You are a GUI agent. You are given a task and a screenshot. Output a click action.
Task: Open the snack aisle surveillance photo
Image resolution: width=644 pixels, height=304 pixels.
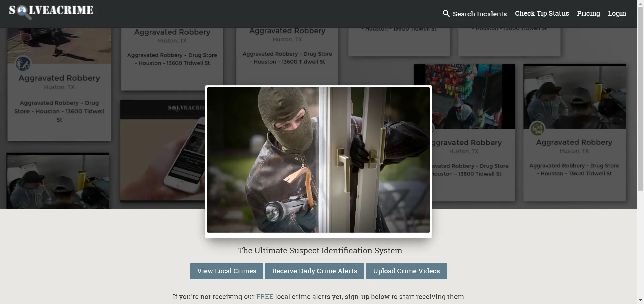[x=473, y=97]
